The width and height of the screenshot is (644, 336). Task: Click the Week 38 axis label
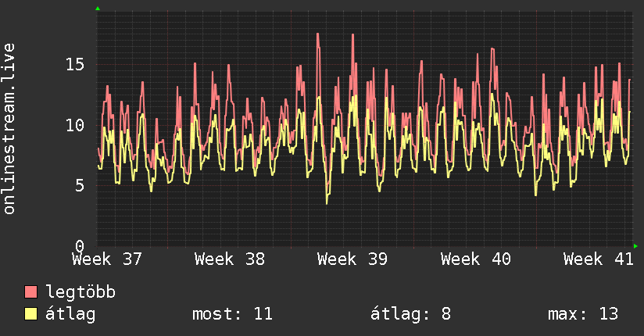pos(230,259)
